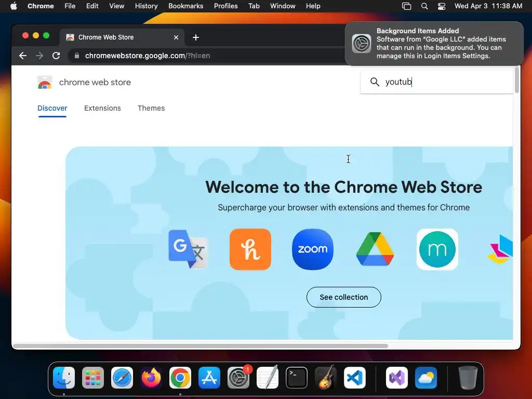Image resolution: width=532 pixels, height=399 pixels.
Task: Open the Google Drive extension icon
Action: coord(375,249)
